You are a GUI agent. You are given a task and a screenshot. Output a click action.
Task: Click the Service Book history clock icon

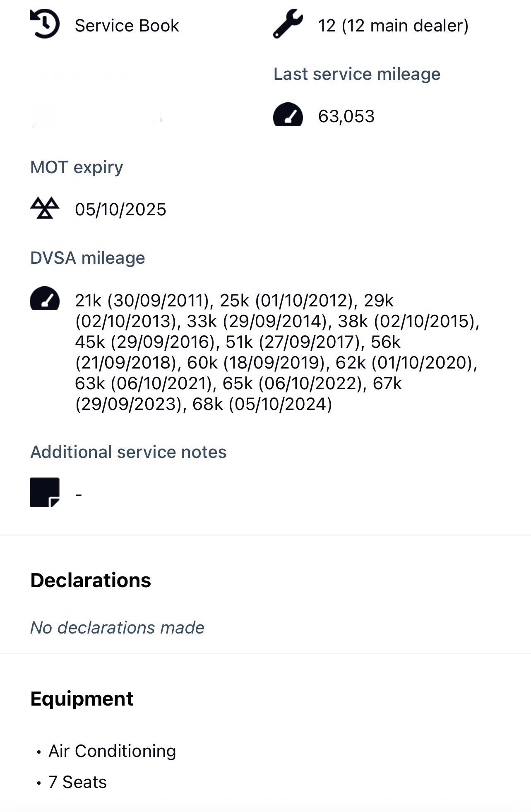pos(45,24)
